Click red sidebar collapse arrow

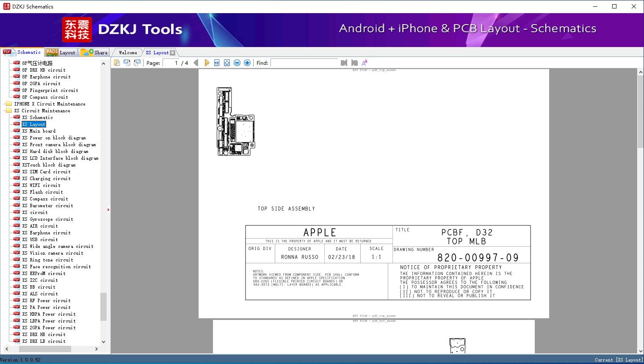coord(108,209)
